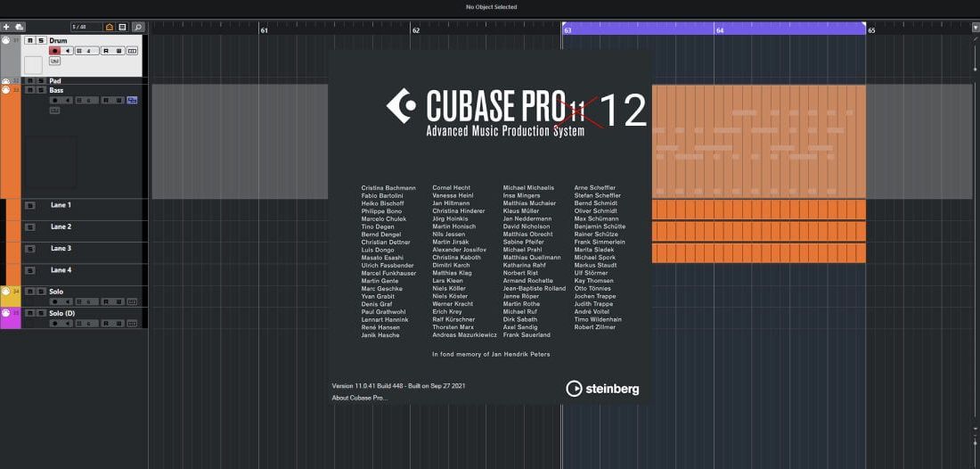980x469 pixels.
Task: Toggle record enable on Drum track
Action: [55, 51]
